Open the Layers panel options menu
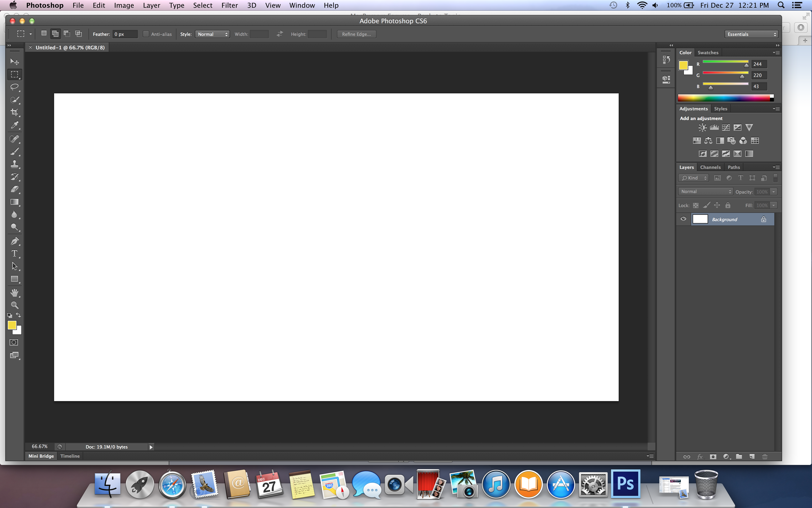Image resolution: width=812 pixels, height=508 pixels. [776, 167]
